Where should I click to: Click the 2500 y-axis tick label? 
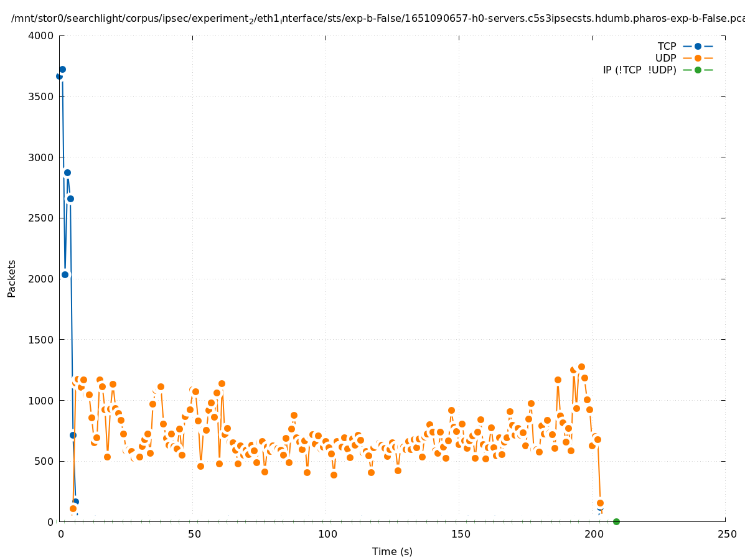[41, 218]
